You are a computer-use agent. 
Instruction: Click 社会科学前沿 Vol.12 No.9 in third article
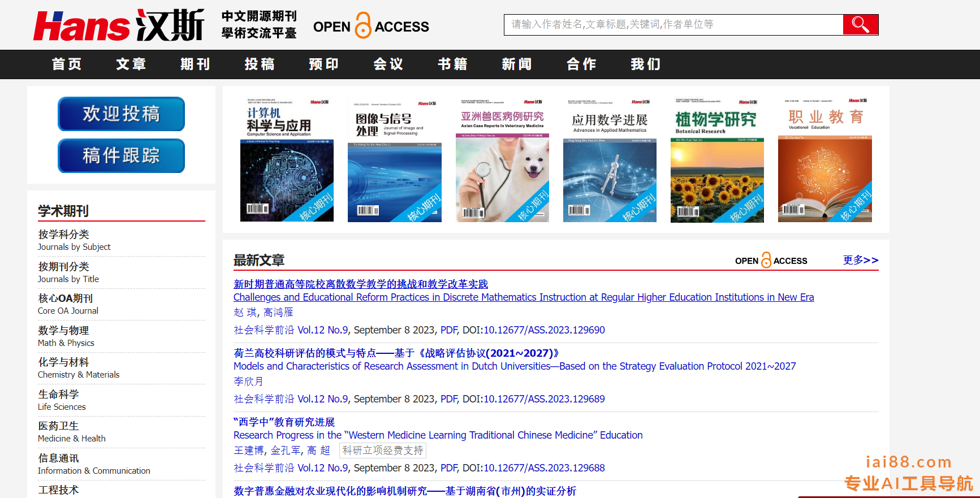[291, 468]
